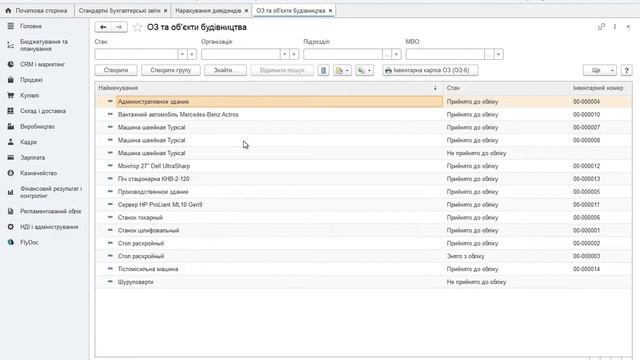Open the CRM і маркетинг icon

tap(11, 64)
